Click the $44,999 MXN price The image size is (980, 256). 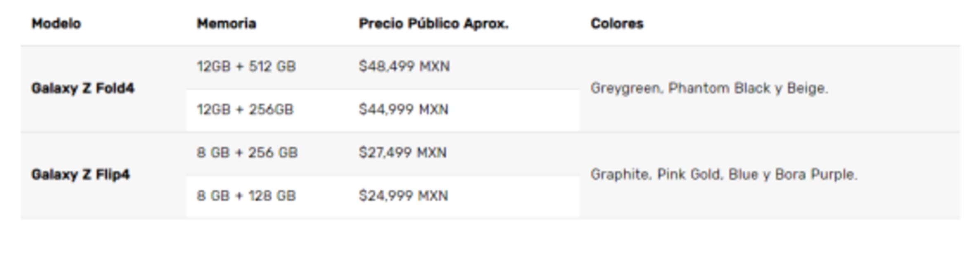(x=403, y=110)
